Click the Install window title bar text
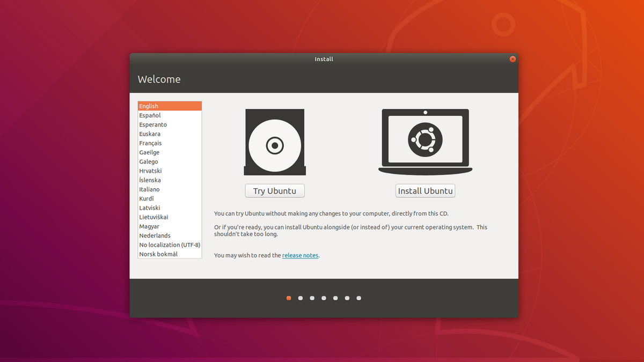Image resolution: width=644 pixels, height=362 pixels. [x=324, y=59]
